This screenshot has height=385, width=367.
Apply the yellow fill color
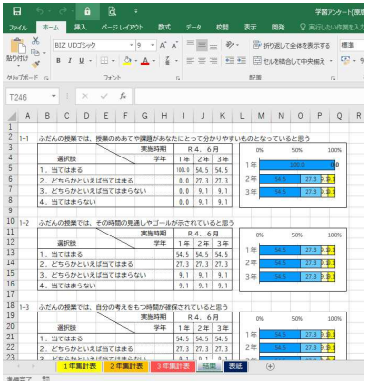127,61
